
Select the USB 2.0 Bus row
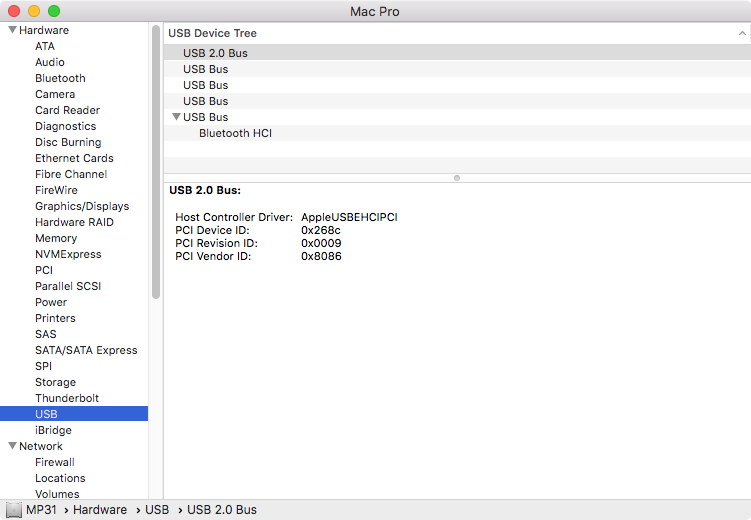click(457, 53)
